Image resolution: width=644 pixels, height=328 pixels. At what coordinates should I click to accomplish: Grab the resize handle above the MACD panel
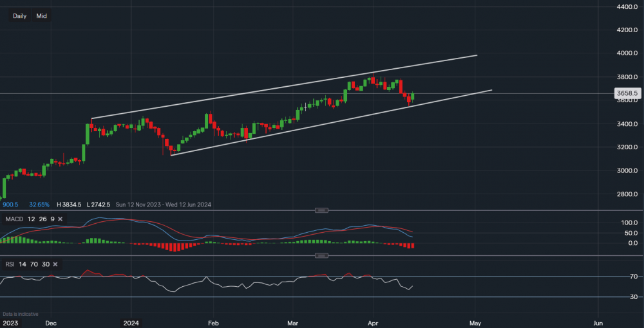(x=322, y=210)
